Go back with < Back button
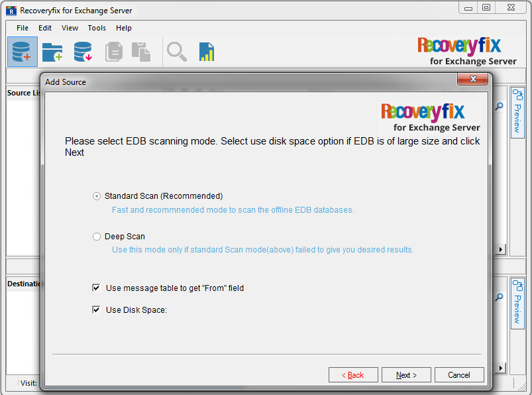The width and height of the screenshot is (532, 395). (x=353, y=375)
